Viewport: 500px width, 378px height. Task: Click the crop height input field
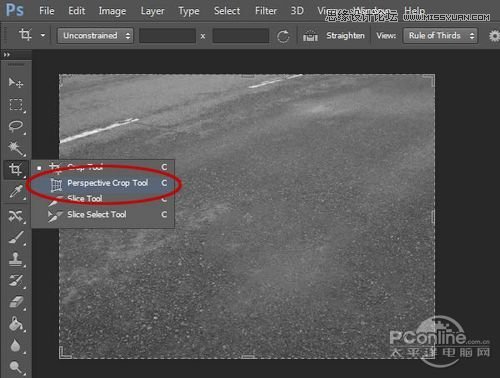tap(241, 36)
